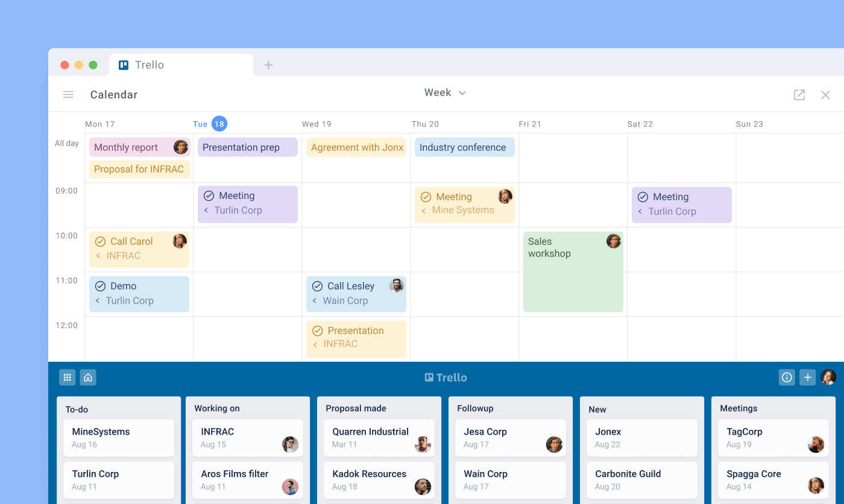
Task: Click the avatar thumbnail on the Monthly report card
Action: coord(180,146)
